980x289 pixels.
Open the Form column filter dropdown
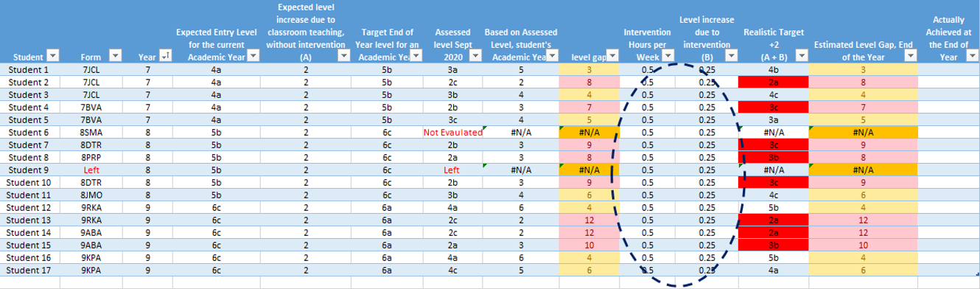tap(115, 56)
